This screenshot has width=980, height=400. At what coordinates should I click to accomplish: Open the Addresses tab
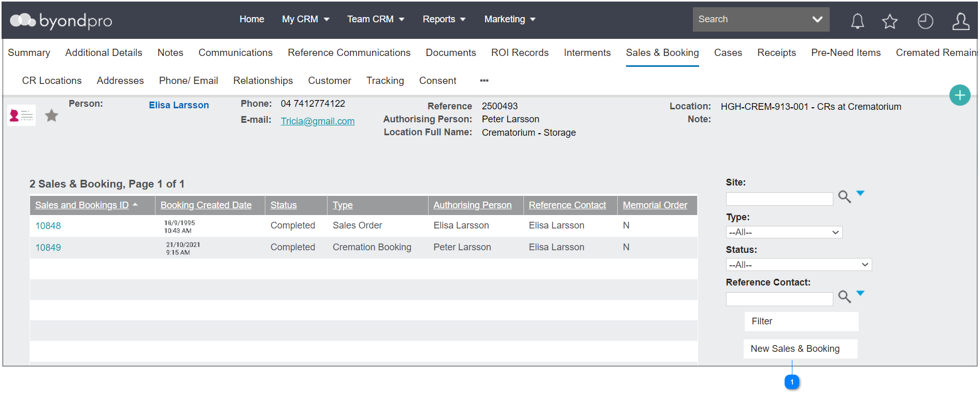pyautogui.click(x=120, y=81)
